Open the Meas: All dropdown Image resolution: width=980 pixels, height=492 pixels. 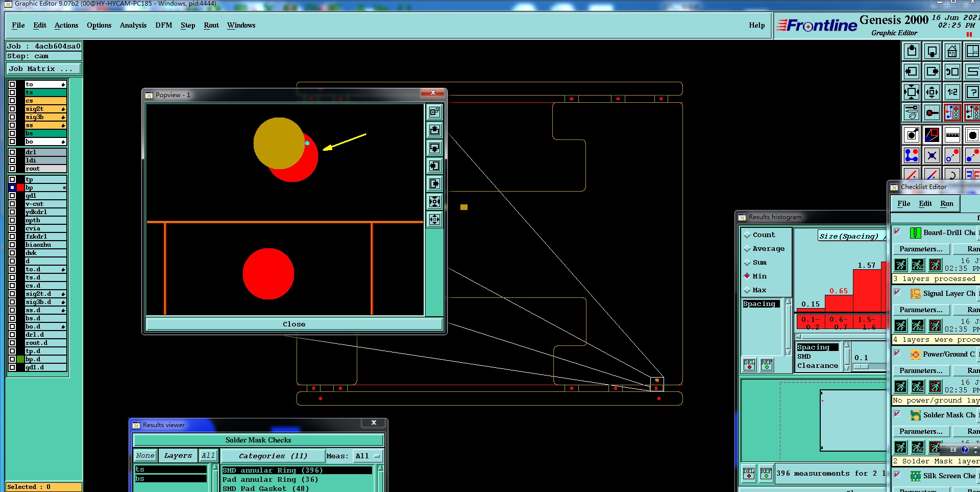tap(369, 456)
